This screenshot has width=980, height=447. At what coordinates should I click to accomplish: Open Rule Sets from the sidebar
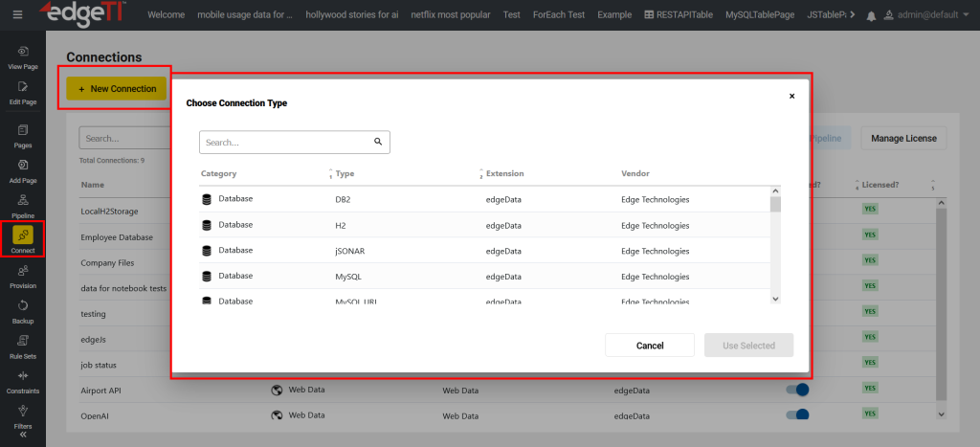[x=23, y=346]
